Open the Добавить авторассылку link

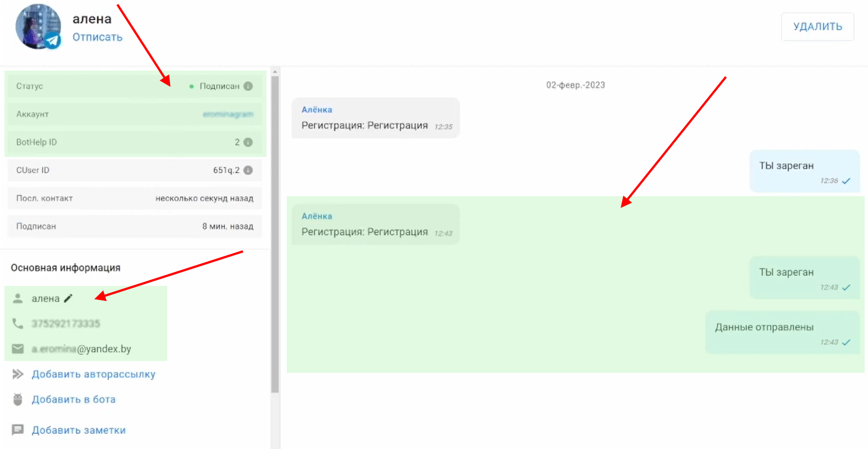(93, 374)
